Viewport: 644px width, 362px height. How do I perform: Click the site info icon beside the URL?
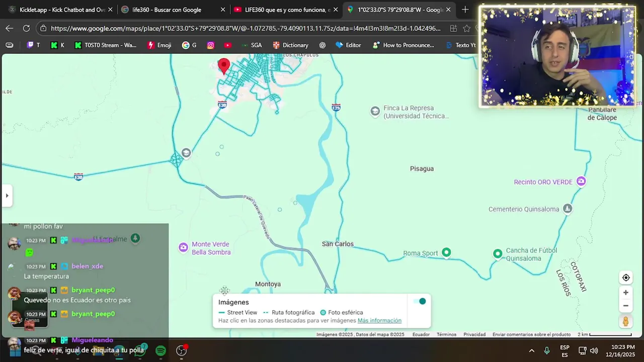43,28
